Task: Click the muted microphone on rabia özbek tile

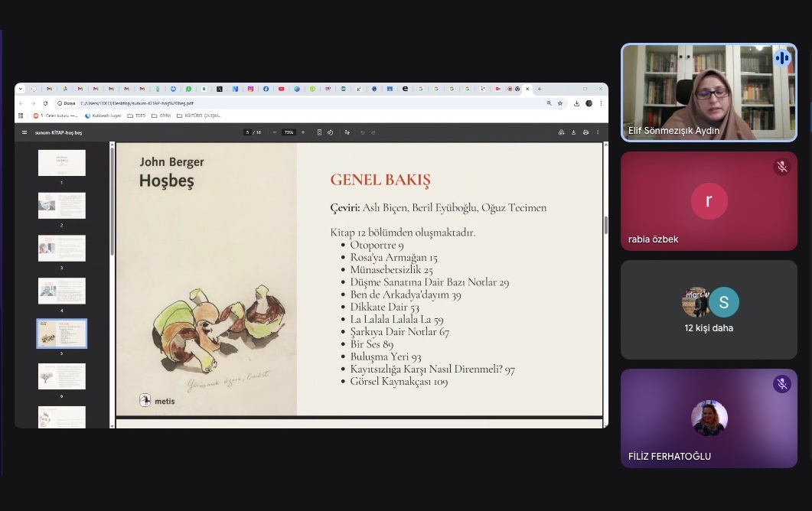Action: [x=781, y=167]
